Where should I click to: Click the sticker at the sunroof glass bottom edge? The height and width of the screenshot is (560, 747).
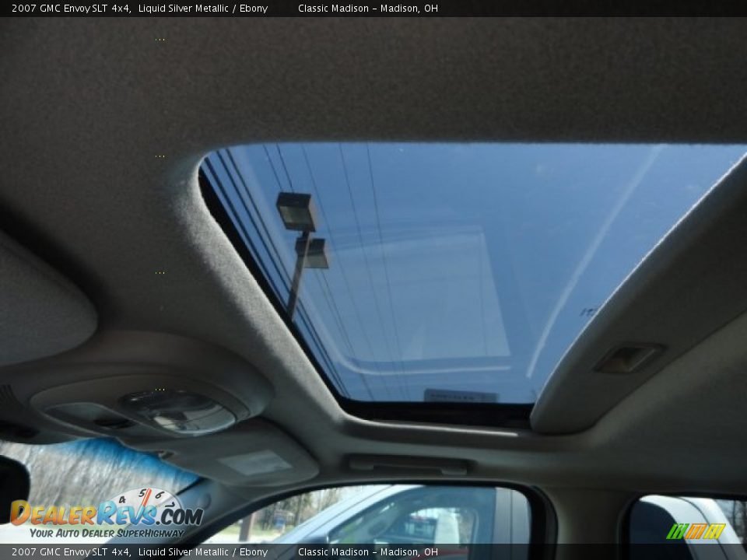click(x=461, y=395)
